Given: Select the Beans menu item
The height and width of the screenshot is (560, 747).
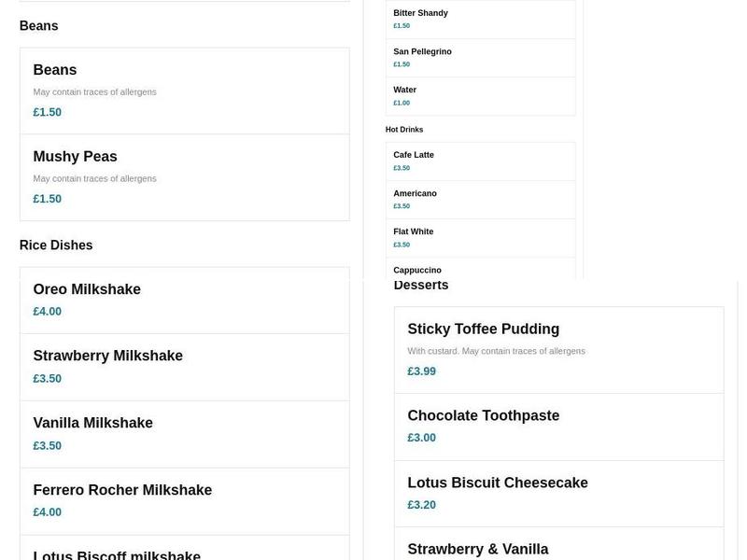Looking at the screenshot, I should (x=184, y=91).
